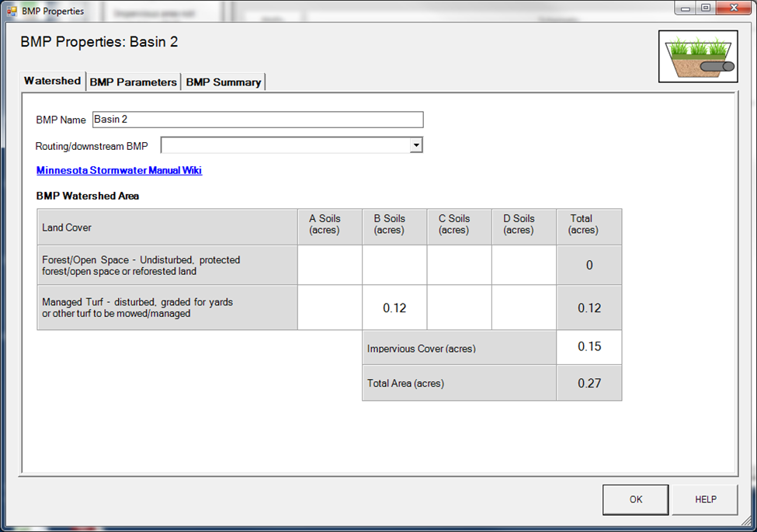Click the BMP Properties title bar icon

click(12, 11)
